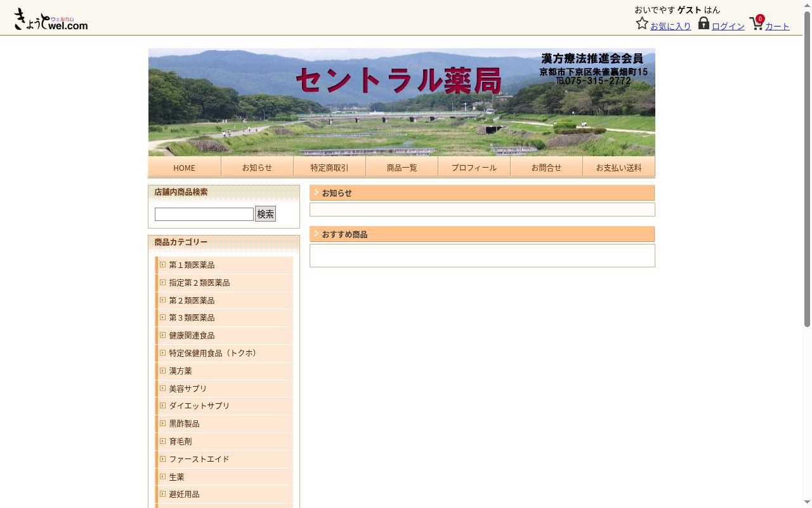Open the 商品一覧 navigation tab
The width and height of the screenshot is (812, 508).
(x=402, y=167)
